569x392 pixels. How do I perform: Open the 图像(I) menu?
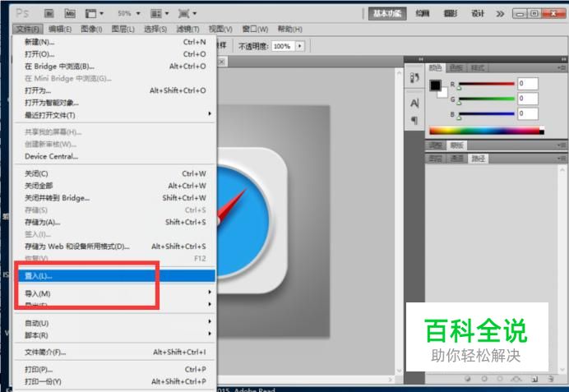91,29
